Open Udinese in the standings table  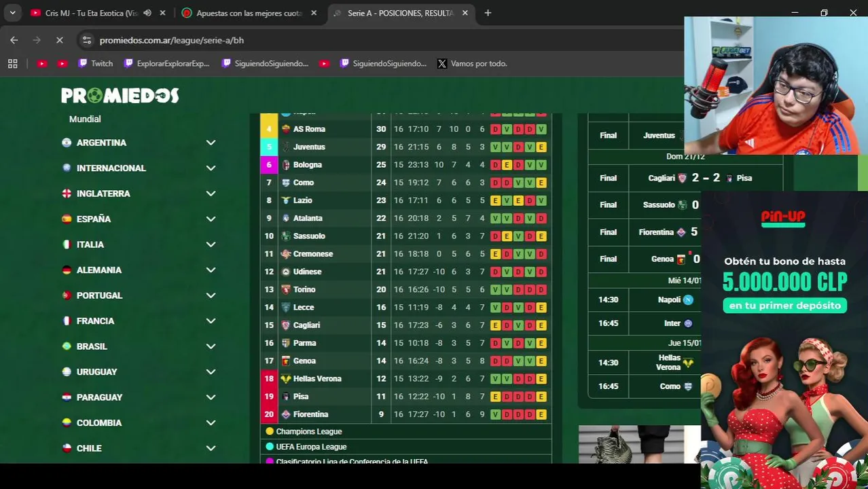tap(307, 272)
